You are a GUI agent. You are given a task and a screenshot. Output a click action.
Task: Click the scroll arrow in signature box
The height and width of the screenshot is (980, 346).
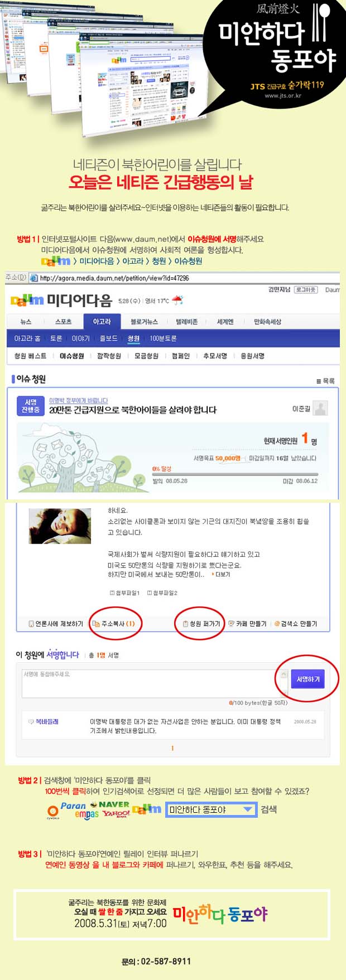pos(284,675)
